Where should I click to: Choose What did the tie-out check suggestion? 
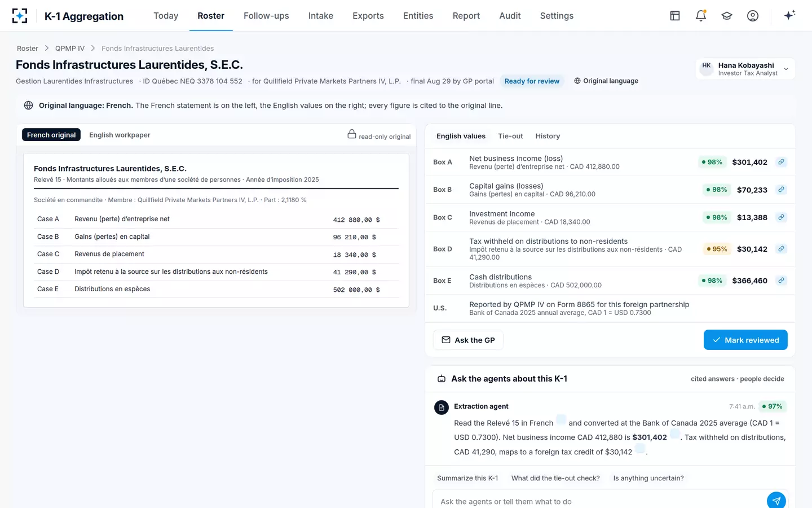pyautogui.click(x=555, y=478)
